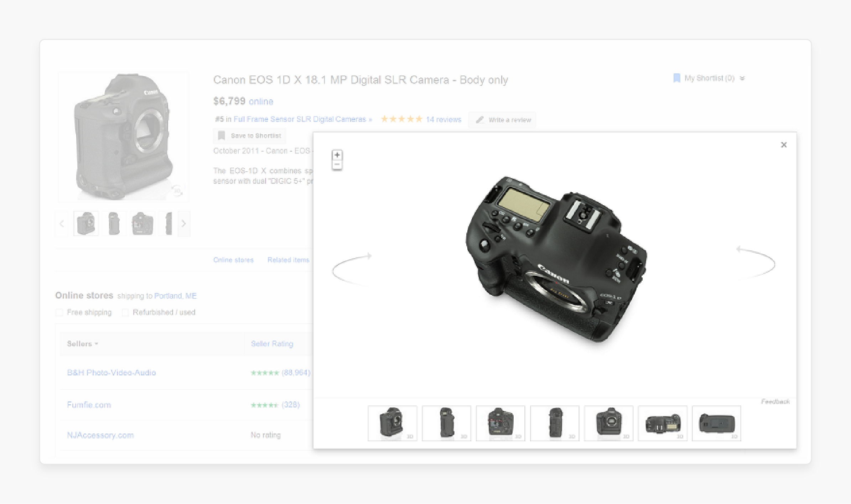The height and width of the screenshot is (504, 851).
Task: Enable Refurbished / used checkbox
Action: (x=125, y=313)
